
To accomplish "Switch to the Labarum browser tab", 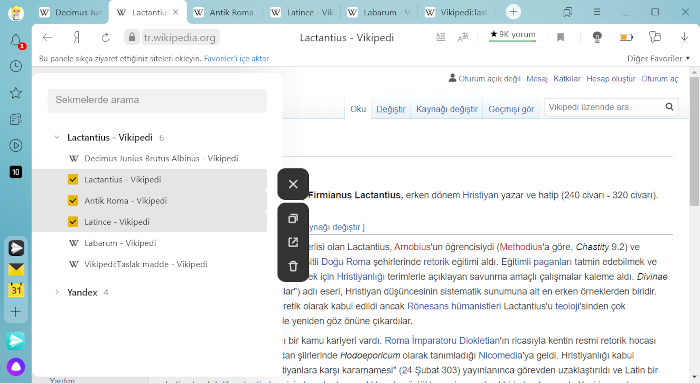I will [x=379, y=13].
